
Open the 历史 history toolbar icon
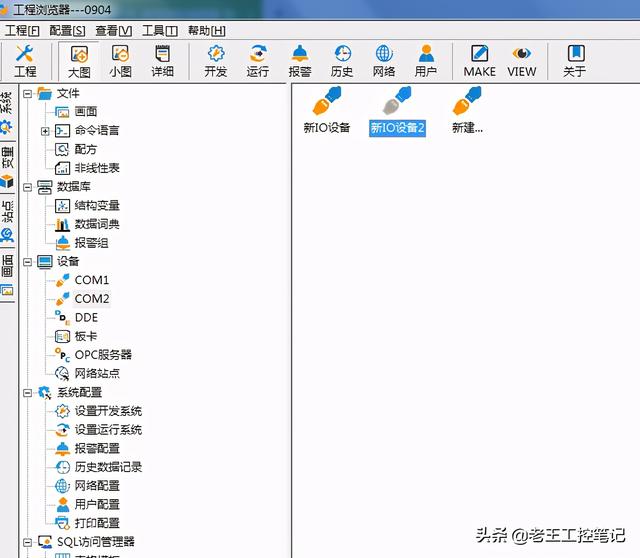pos(342,61)
